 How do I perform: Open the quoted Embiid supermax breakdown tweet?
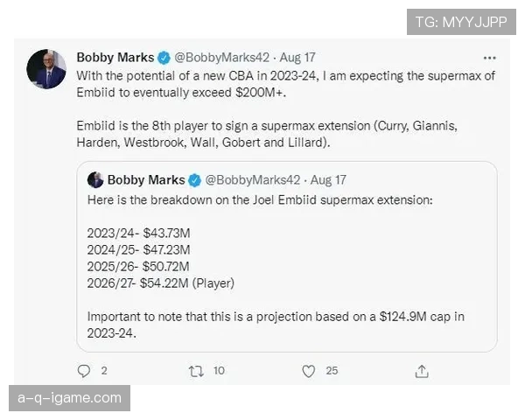click(289, 262)
